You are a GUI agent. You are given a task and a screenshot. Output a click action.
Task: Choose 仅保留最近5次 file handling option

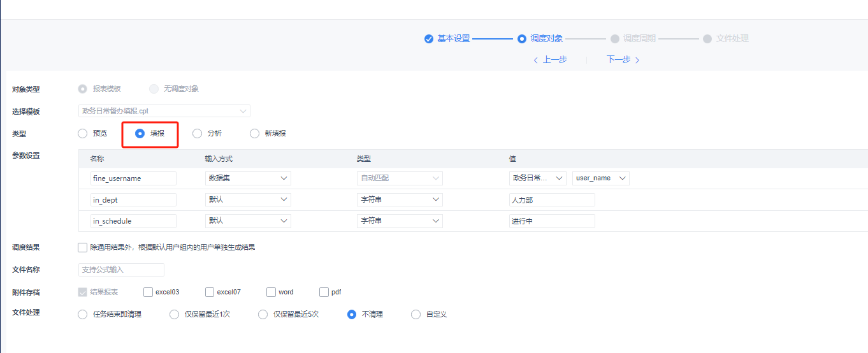[x=263, y=315]
